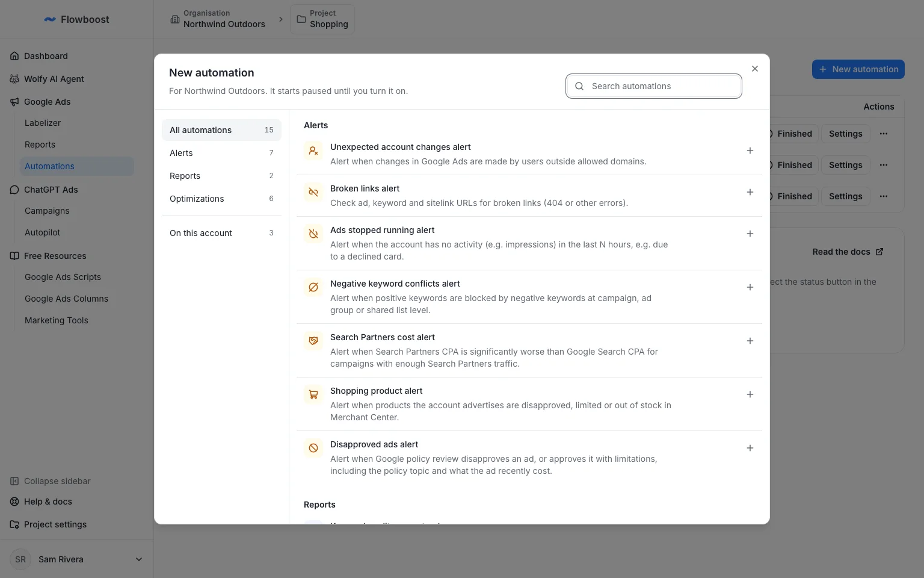Select the Broken links alert title
Image resolution: width=924 pixels, height=578 pixels.
coord(365,188)
